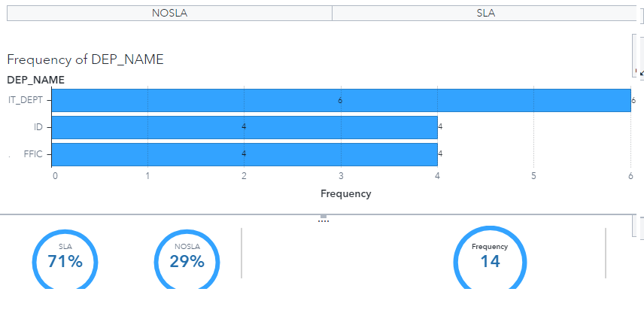Image resolution: width=644 pixels, height=316 pixels.
Task: Select the NOSLA button in the top bar
Action: pos(169,14)
